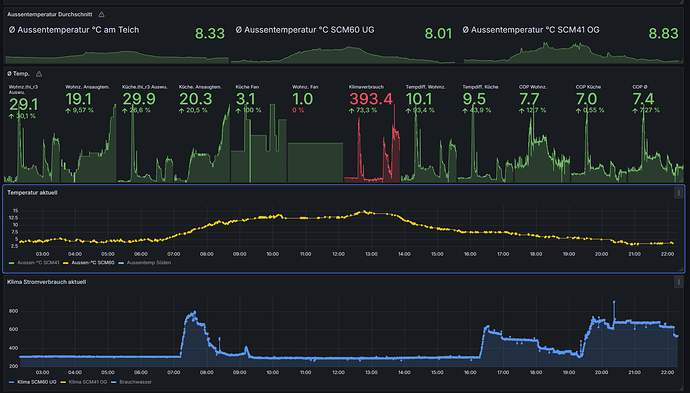
Task: Click red Klimaverbrauch value 393.4
Action: pos(371,99)
